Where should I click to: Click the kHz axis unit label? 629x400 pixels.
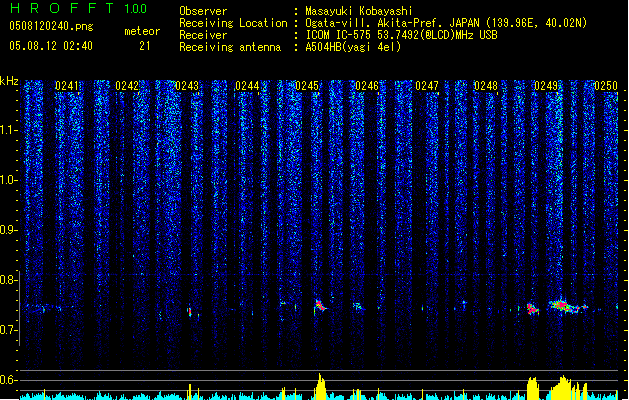coord(9,81)
